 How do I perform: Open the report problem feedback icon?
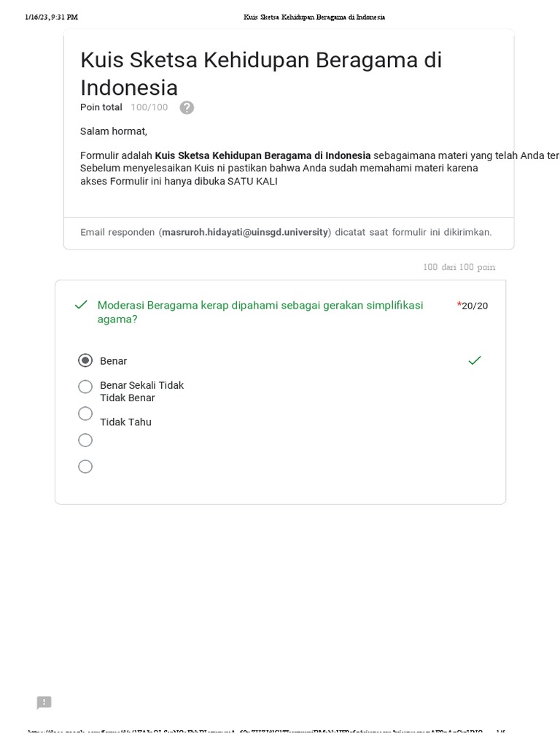click(x=44, y=703)
